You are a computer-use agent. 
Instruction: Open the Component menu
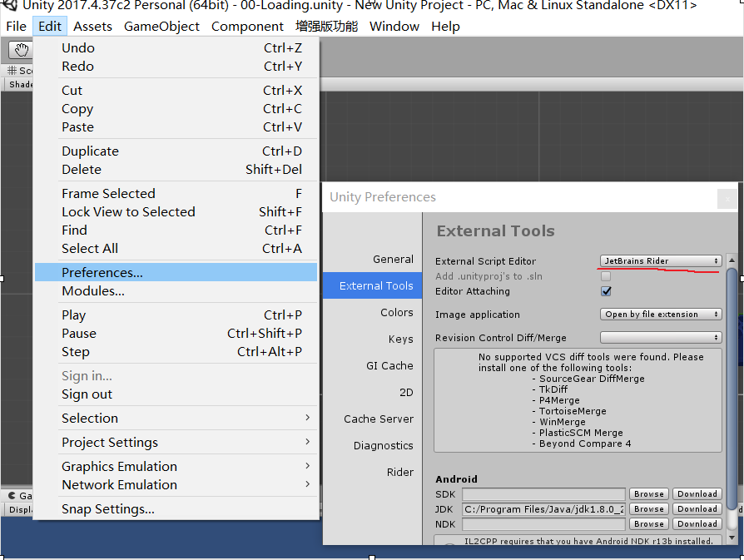[247, 26]
